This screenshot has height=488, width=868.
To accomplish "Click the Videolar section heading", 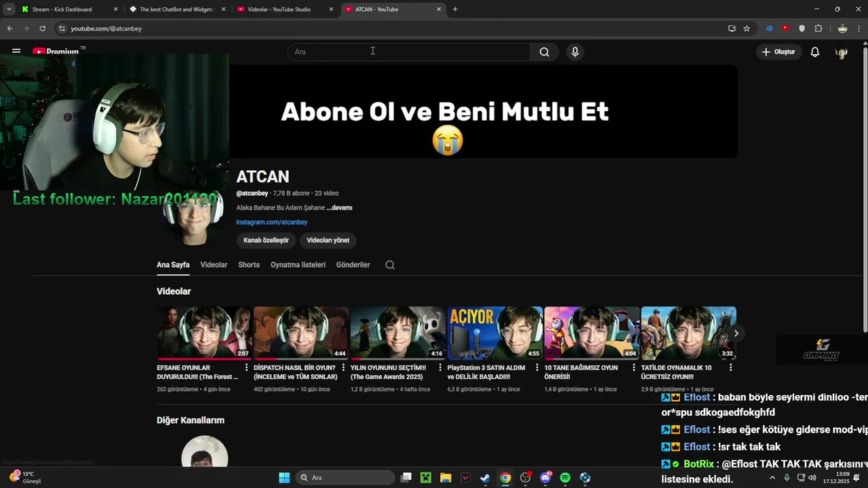I will (174, 291).
